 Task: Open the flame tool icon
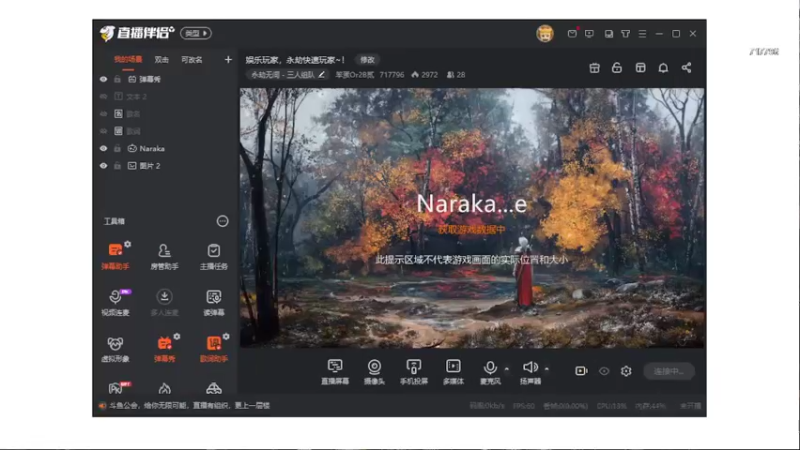coord(164,388)
